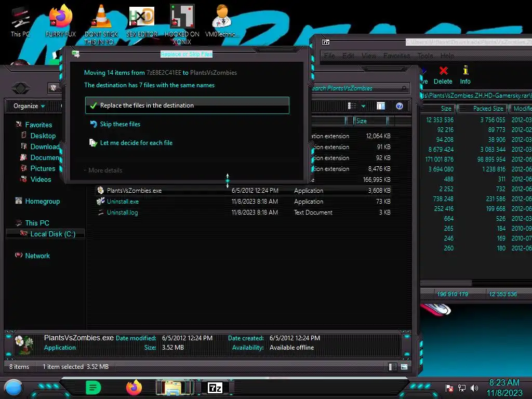This screenshot has height=399, width=532.
Task: Sort by Size column in Explorer
Action: click(370, 121)
